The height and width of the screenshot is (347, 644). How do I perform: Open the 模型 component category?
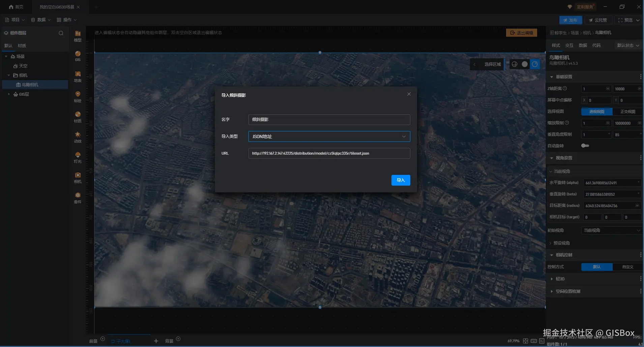(x=78, y=36)
